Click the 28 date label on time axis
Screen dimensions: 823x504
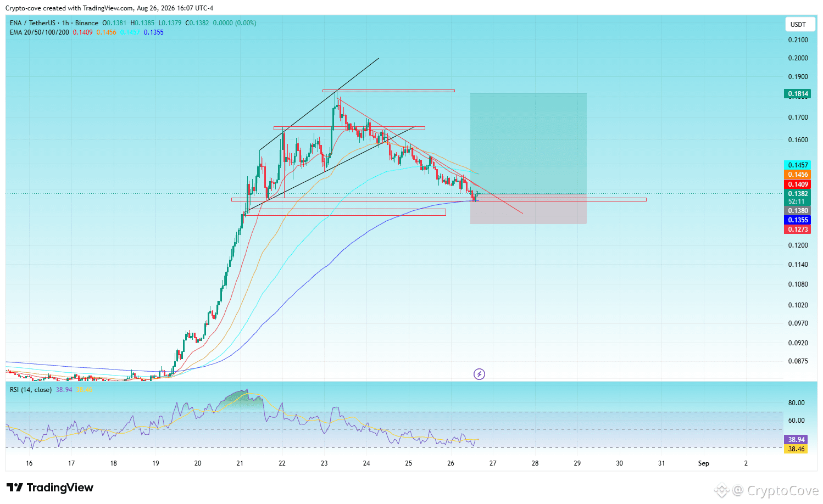535,463
